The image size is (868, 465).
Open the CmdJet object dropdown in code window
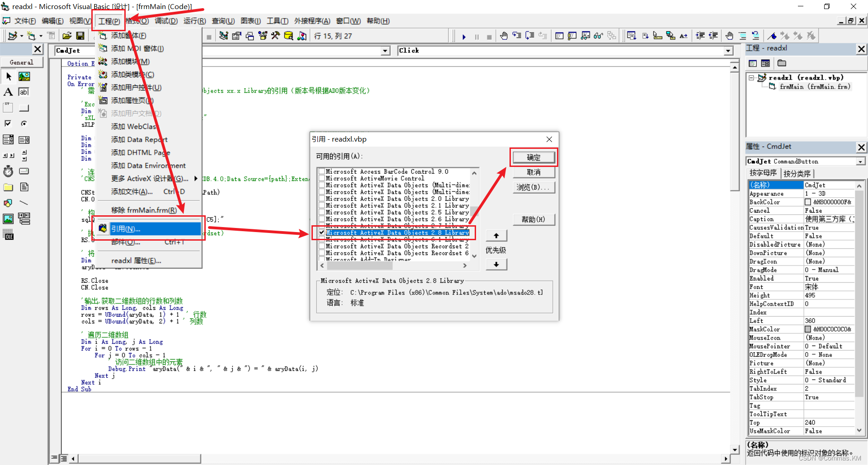pos(386,51)
